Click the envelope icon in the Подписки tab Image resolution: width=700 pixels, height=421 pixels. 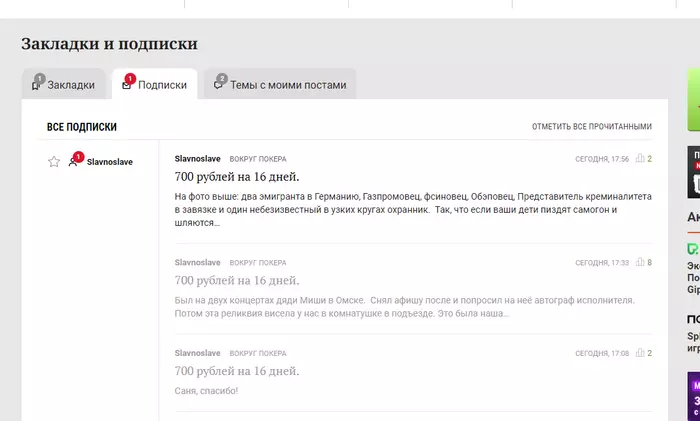(126, 85)
